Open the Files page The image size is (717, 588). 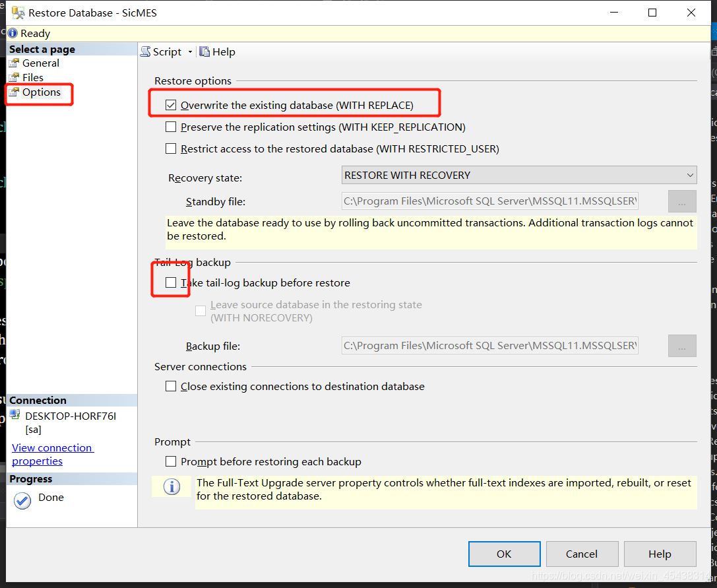(x=33, y=77)
